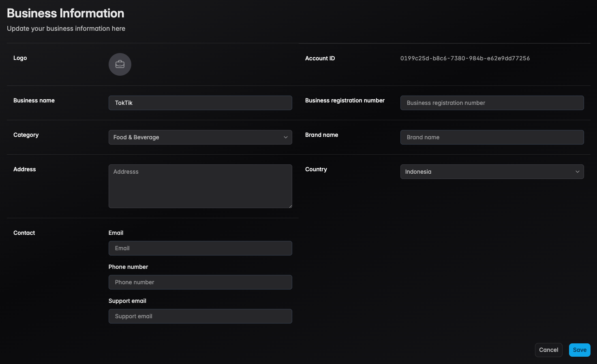
Task: Click the Account ID value text
Action: click(x=465, y=58)
